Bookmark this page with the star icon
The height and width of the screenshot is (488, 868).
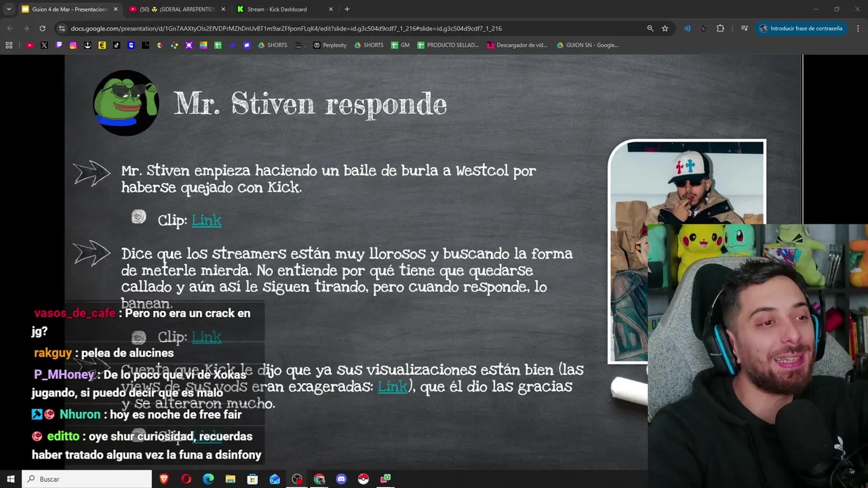coord(665,28)
